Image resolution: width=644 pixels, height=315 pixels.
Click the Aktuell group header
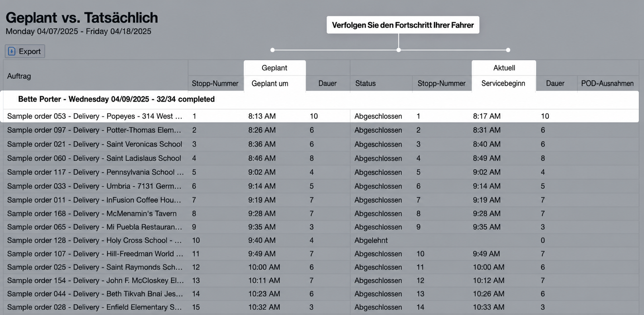pyautogui.click(x=504, y=68)
